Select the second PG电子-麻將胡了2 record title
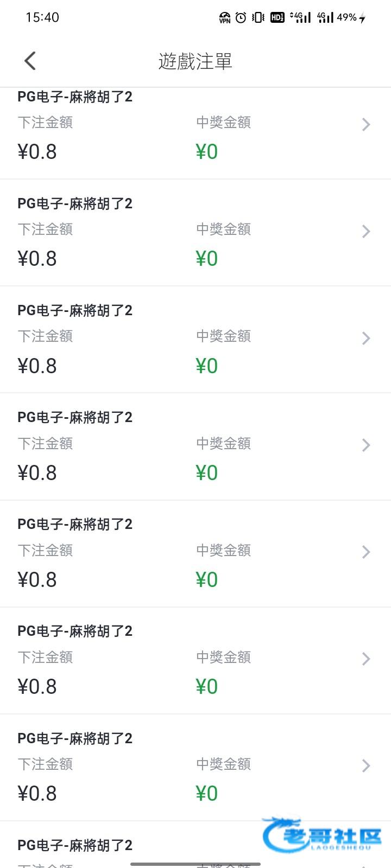This screenshot has height=868, width=391. pos(75,204)
